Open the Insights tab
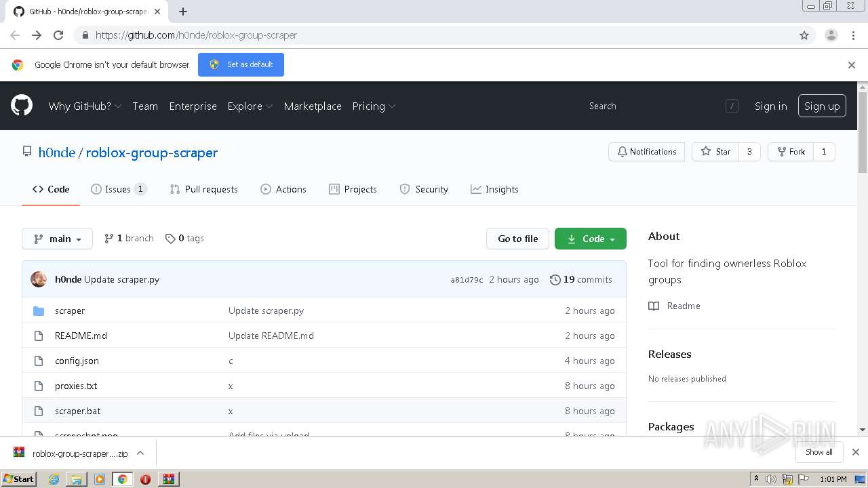The height and width of the screenshot is (488, 868). (x=494, y=189)
